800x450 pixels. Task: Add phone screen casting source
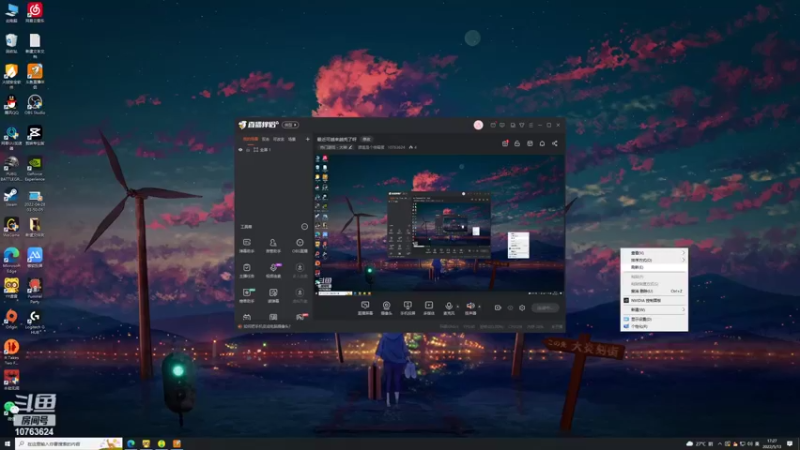[407, 307]
